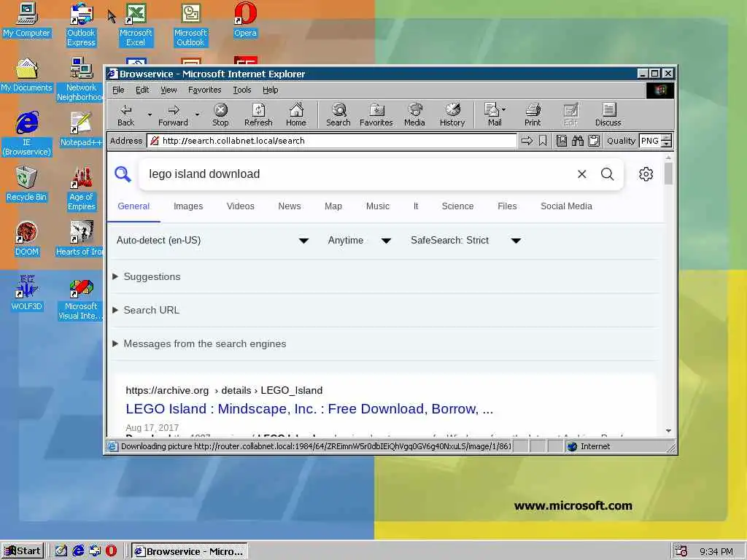
Task: Adjust the Quality PNG stepper
Action: pos(667,141)
